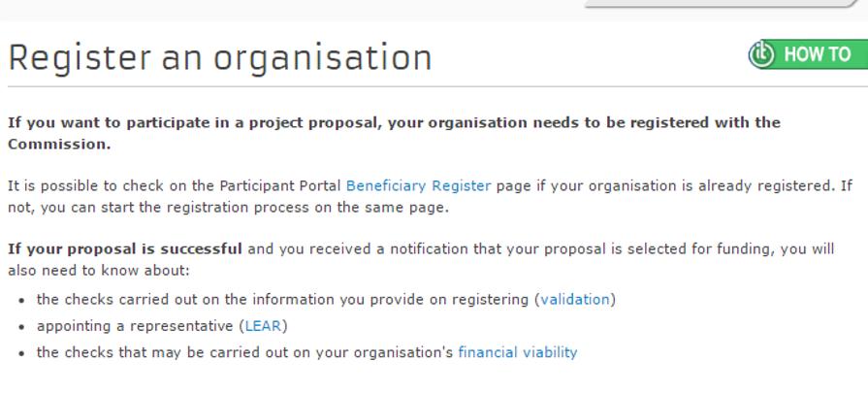Click the bold introductory sentence about project proposals

[x=394, y=133]
